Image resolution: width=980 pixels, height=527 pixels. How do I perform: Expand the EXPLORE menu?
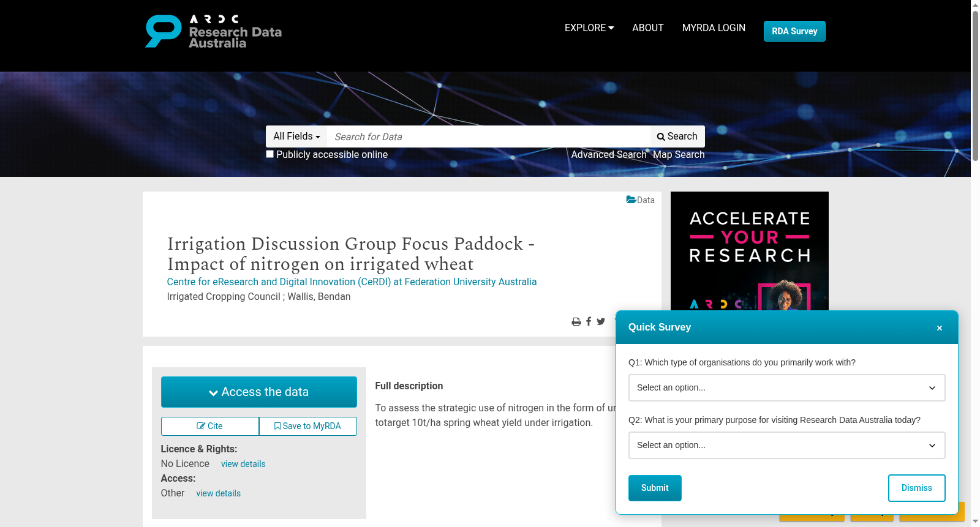pos(589,28)
